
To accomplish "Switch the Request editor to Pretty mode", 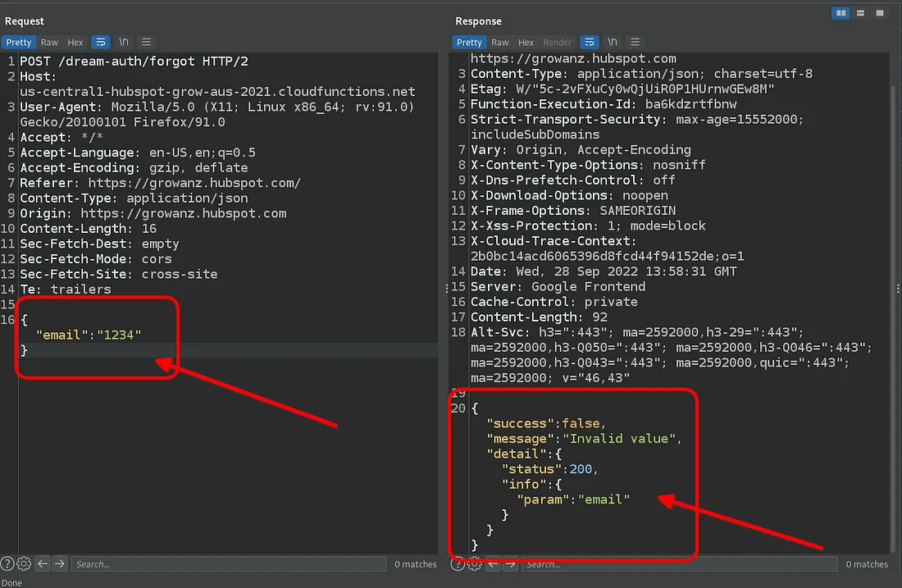I will 18,42.
